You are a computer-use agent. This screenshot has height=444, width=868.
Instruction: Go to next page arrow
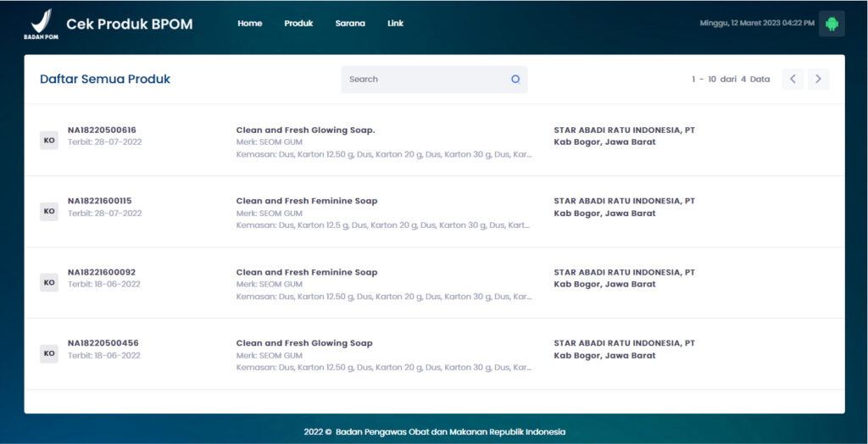click(818, 79)
